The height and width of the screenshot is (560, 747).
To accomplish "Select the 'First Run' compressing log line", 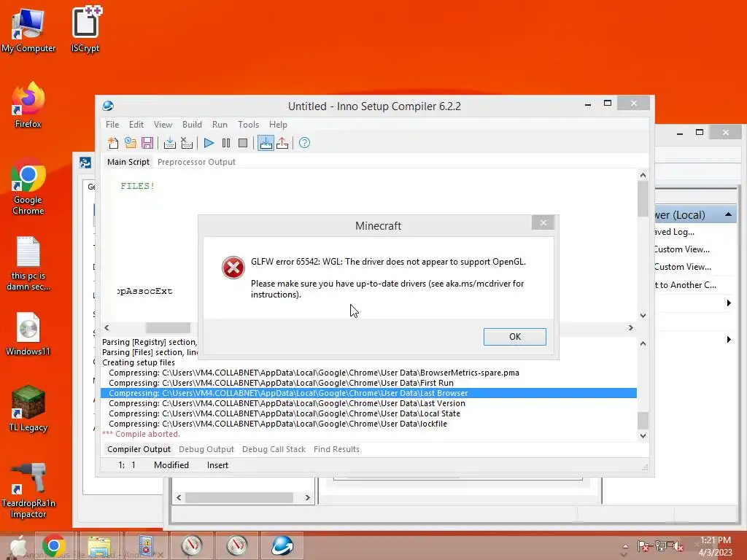I will (368, 383).
